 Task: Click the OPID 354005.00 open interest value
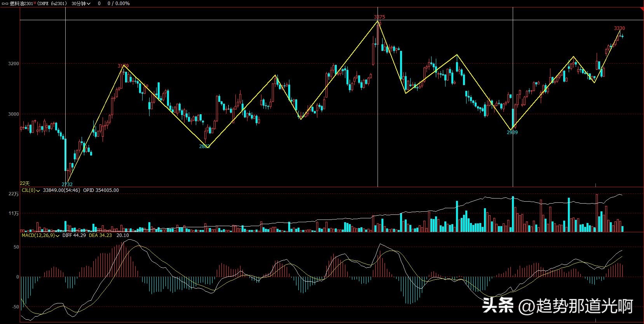(x=101, y=190)
